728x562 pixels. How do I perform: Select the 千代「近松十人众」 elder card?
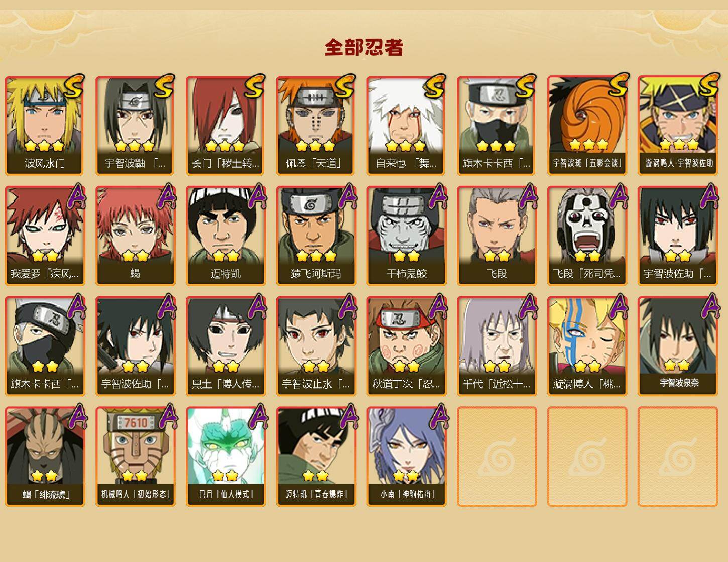(497, 346)
